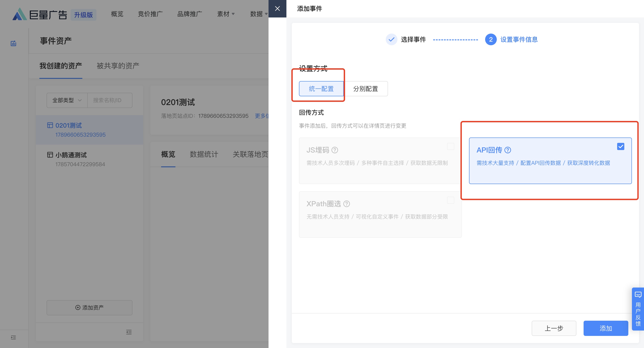Click the 设置事件信息 step label

pyautogui.click(x=519, y=39)
